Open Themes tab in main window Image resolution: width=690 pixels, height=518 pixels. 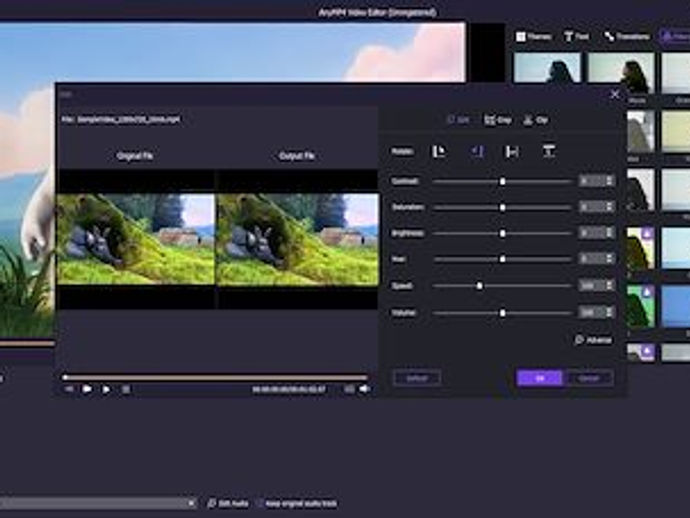coord(533,37)
